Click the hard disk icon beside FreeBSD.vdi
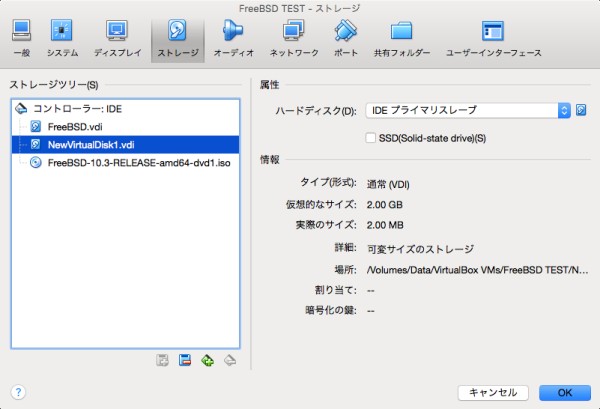 click(x=36, y=127)
